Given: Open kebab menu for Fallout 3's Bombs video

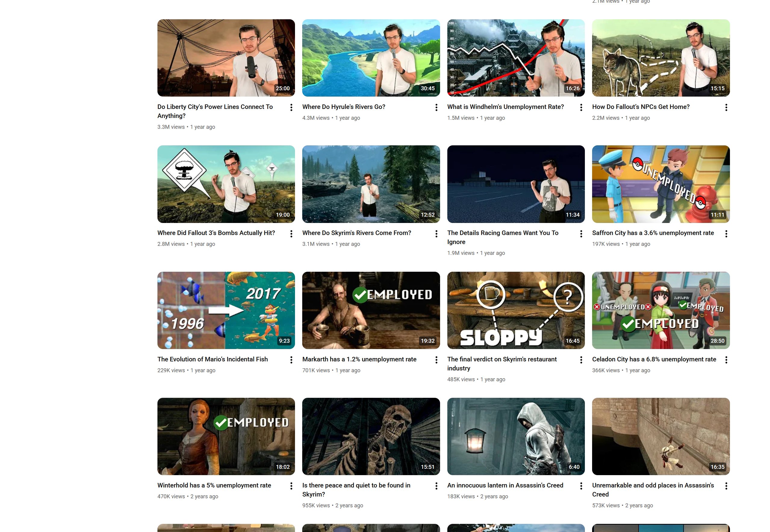Looking at the screenshot, I should (x=291, y=234).
